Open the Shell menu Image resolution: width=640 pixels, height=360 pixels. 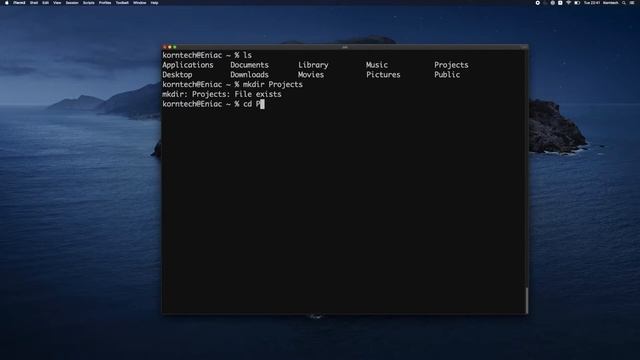tap(34, 3)
